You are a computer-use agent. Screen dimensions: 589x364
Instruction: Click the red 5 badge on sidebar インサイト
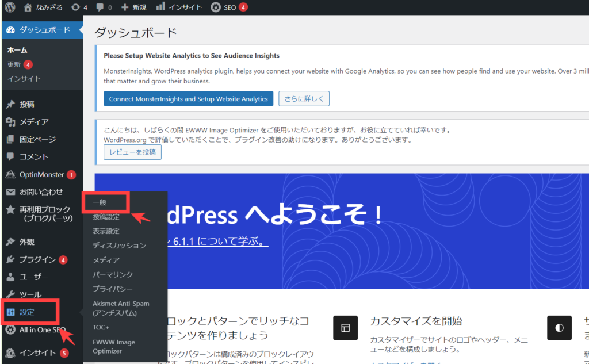pos(64,353)
